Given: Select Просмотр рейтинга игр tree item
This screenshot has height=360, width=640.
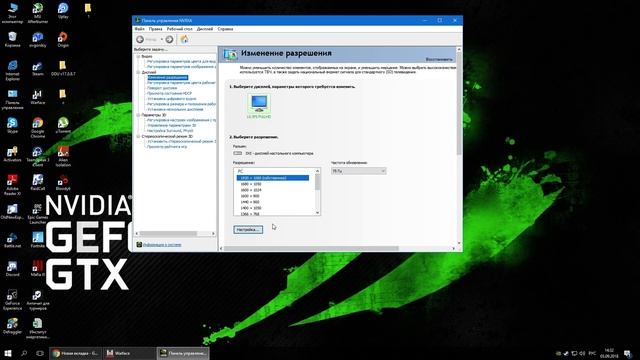Looking at the screenshot, I should 167,147.
